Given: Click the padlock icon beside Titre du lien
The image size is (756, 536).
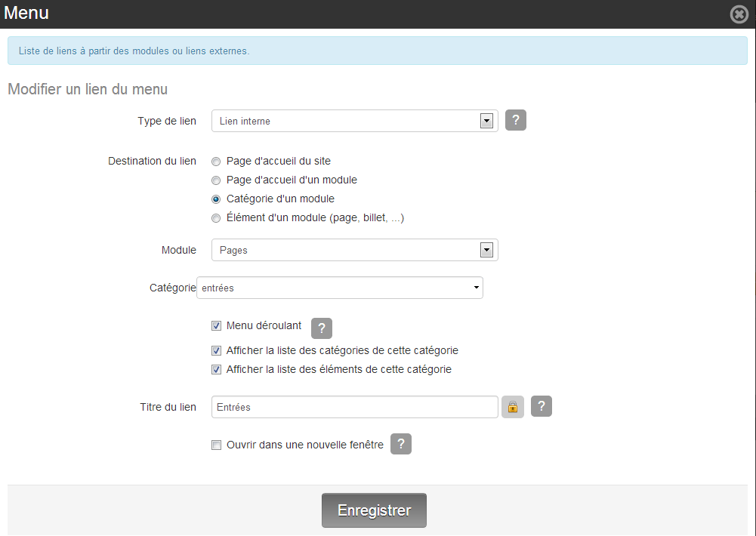Looking at the screenshot, I should [513, 407].
